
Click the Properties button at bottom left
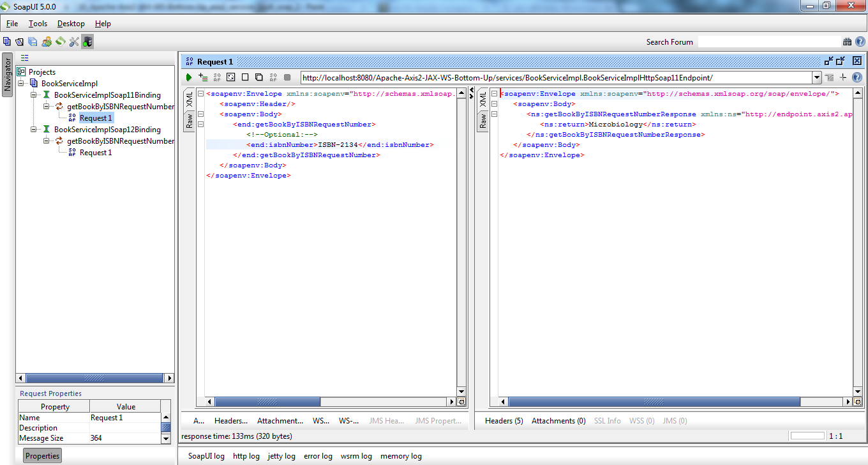click(41, 455)
